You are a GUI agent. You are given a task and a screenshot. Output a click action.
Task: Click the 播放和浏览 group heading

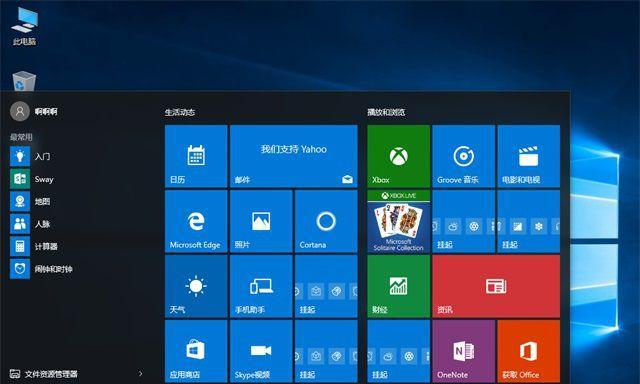coord(386,112)
